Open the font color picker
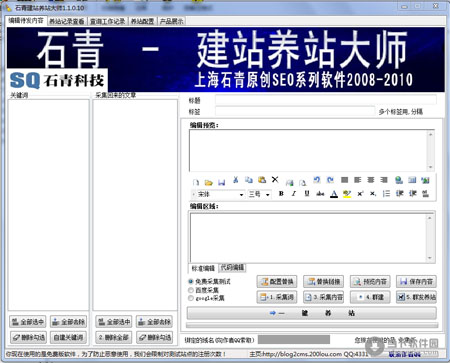The height and width of the screenshot is (363, 450). pyautogui.click(x=334, y=194)
